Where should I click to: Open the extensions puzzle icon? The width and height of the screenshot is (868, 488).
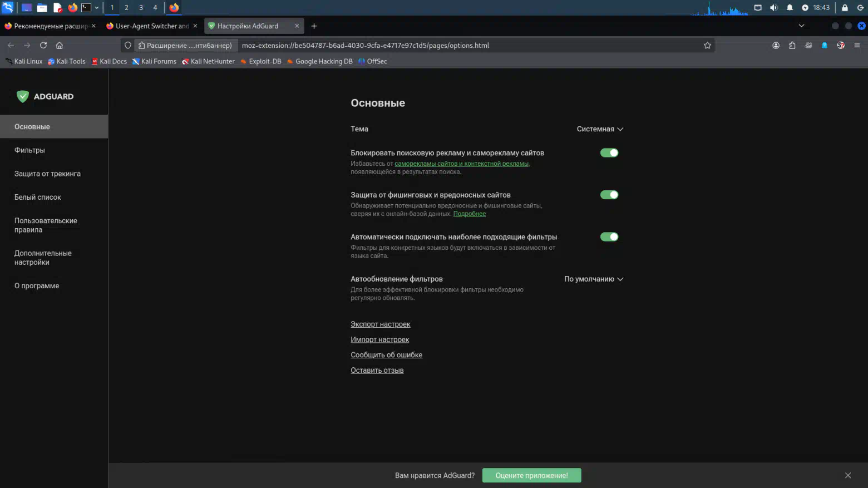pyautogui.click(x=792, y=46)
